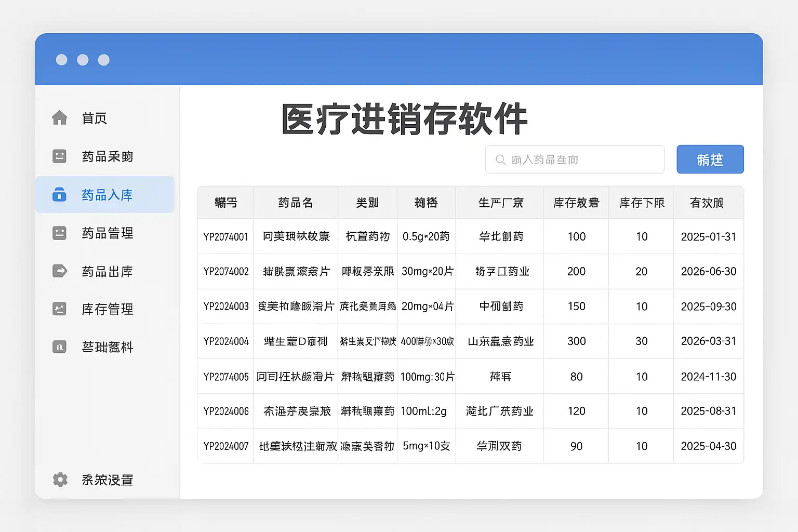Click the first window dot in title bar
Screen dimensions: 798x532
[x=62, y=60]
